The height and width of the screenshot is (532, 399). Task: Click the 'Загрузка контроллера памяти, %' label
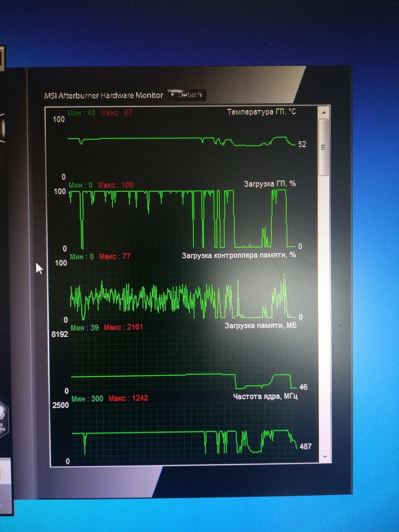tap(238, 256)
